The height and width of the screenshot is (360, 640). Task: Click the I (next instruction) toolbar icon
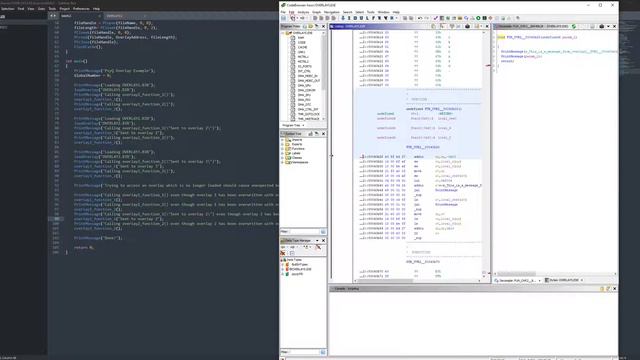[x=349, y=18]
